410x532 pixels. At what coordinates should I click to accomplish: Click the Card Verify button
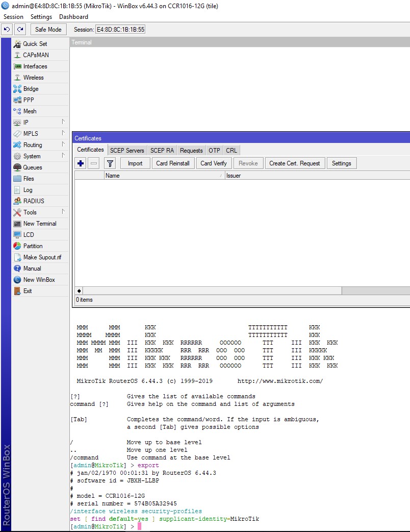tap(214, 163)
